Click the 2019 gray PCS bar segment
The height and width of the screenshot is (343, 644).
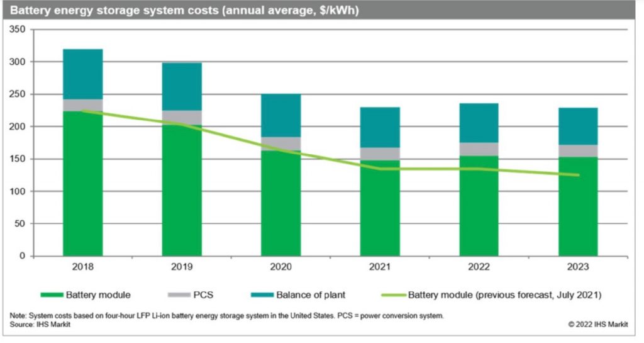[x=182, y=117]
